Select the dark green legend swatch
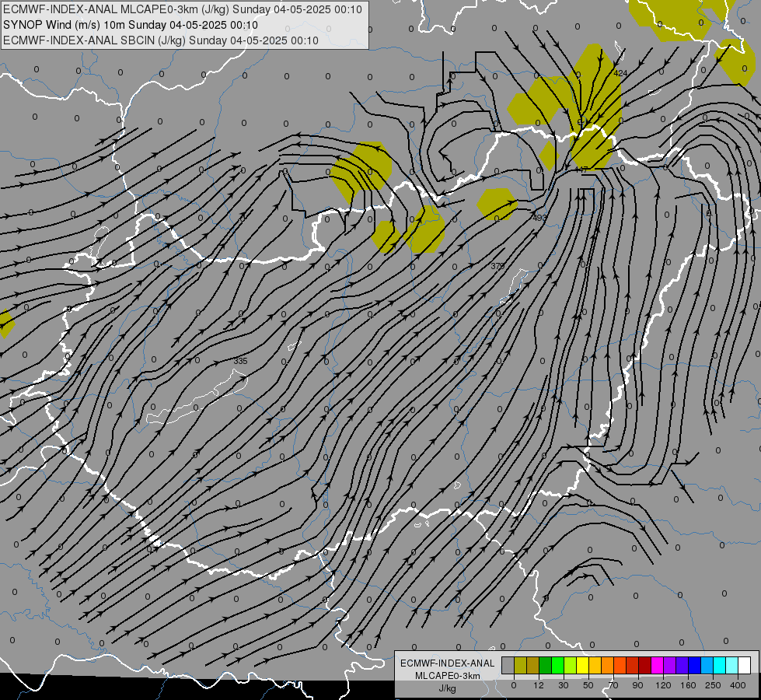The height and width of the screenshot is (700, 761). click(546, 665)
